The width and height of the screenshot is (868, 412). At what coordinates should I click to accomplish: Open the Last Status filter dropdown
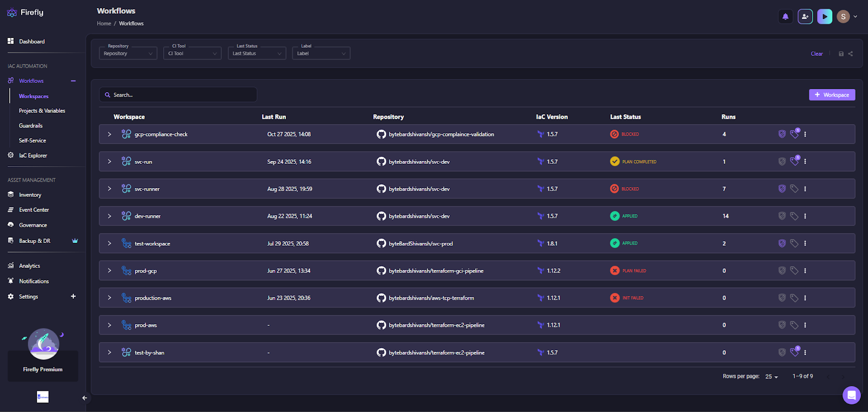pyautogui.click(x=257, y=53)
